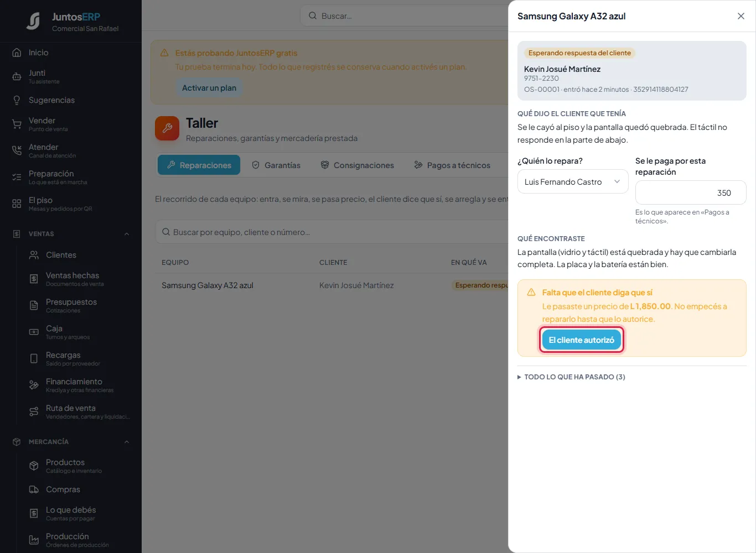This screenshot has height=553, width=756.
Task: Click the CLIENTE column header
Action: pos(333,262)
